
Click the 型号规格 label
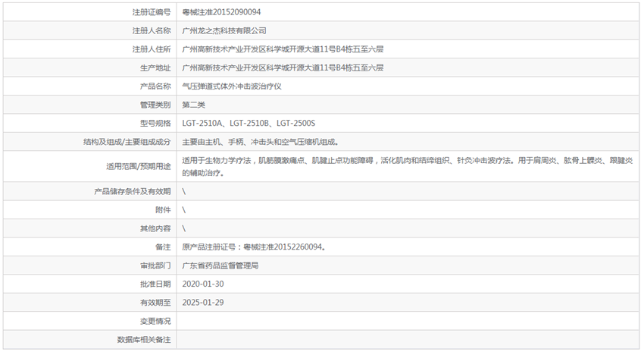coord(155,124)
